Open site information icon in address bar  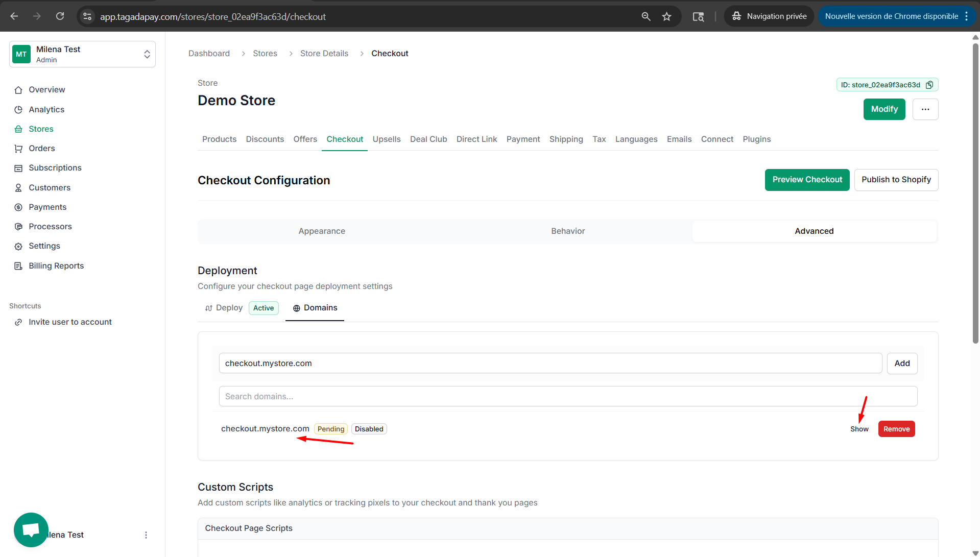(87, 16)
